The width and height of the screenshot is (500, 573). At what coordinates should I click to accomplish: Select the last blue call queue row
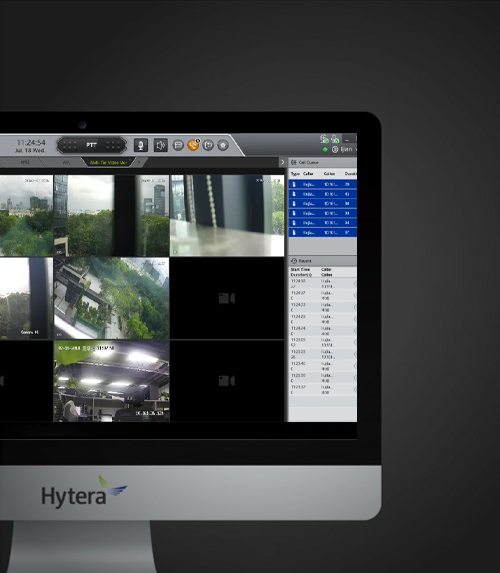pyautogui.click(x=322, y=232)
